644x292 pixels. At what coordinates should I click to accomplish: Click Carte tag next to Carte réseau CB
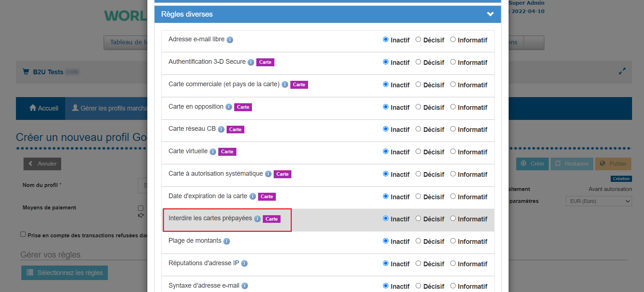(x=235, y=129)
